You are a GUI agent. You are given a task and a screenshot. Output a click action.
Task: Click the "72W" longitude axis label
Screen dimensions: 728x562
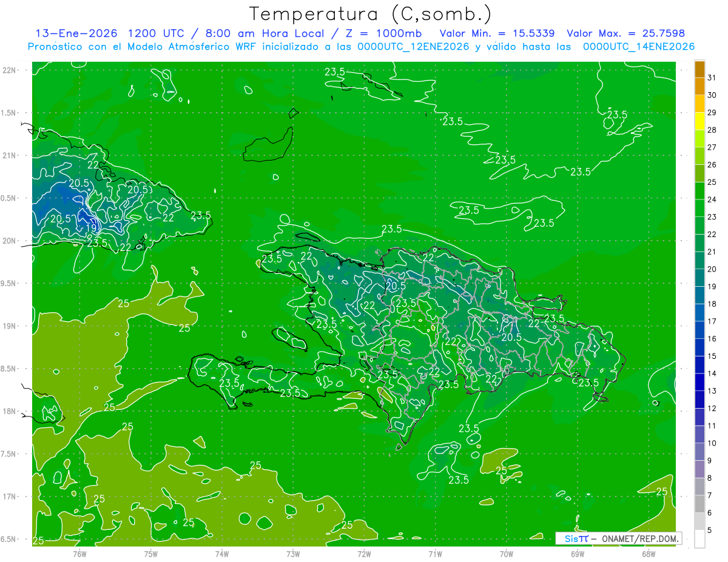(364, 554)
